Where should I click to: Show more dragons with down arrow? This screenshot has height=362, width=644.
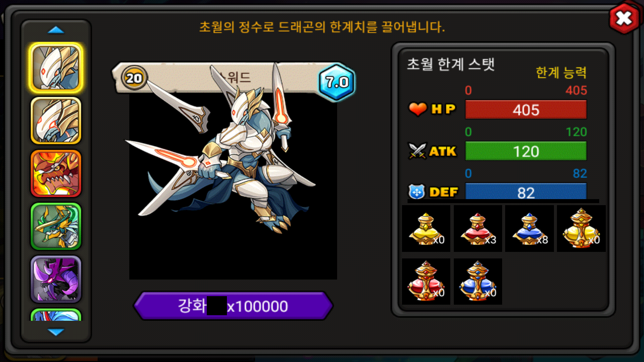click(56, 332)
